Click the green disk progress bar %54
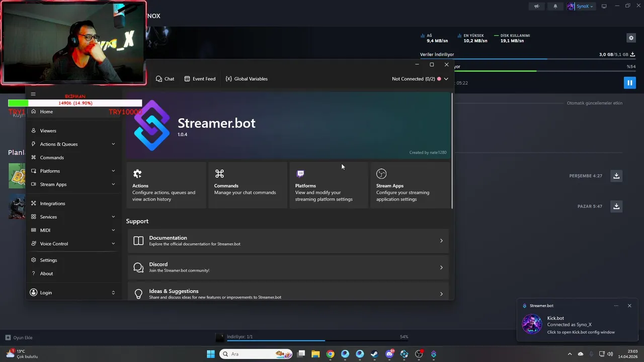644x362 pixels. 545,71
